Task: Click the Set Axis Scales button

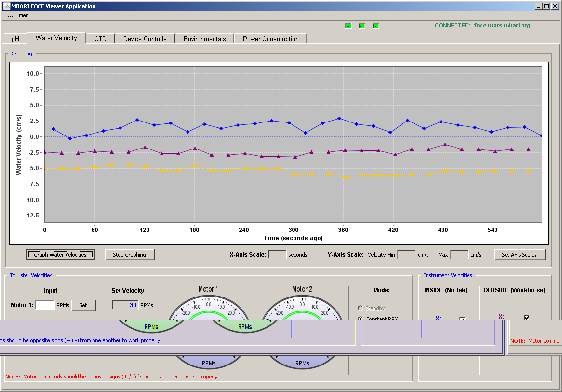Action: pyautogui.click(x=520, y=255)
